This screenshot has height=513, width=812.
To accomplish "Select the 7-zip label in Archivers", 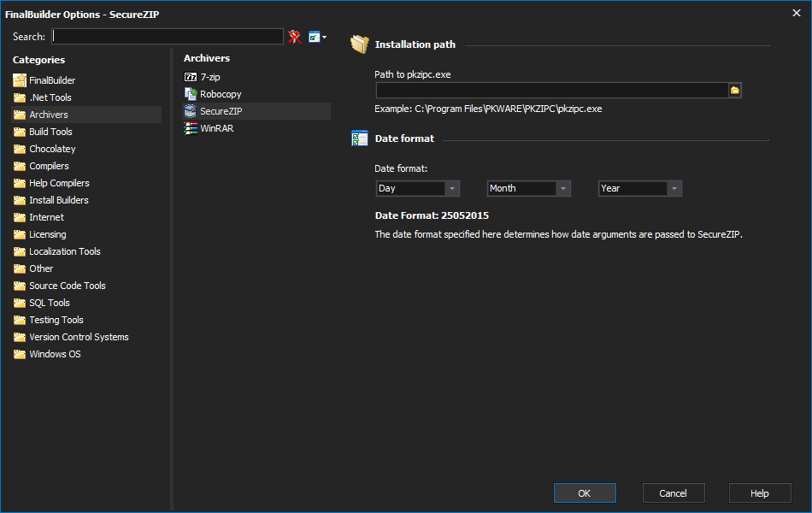I will click(x=210, y=77).
